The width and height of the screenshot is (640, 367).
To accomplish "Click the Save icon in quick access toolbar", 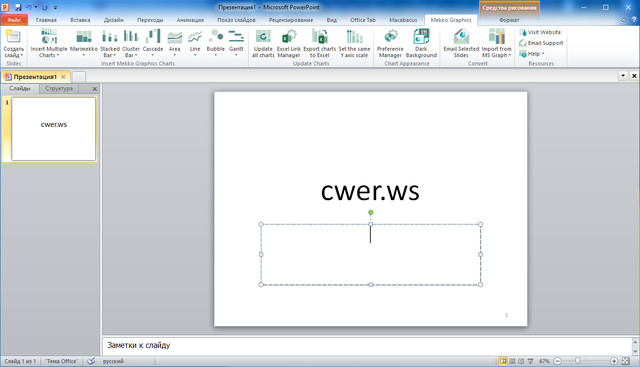I will pos(18,7).
